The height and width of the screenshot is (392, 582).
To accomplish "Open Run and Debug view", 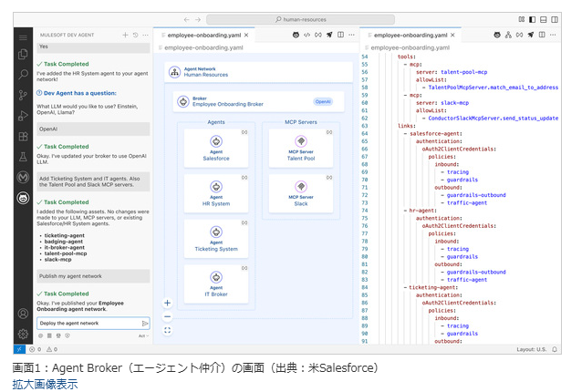I will pos(23,116).
